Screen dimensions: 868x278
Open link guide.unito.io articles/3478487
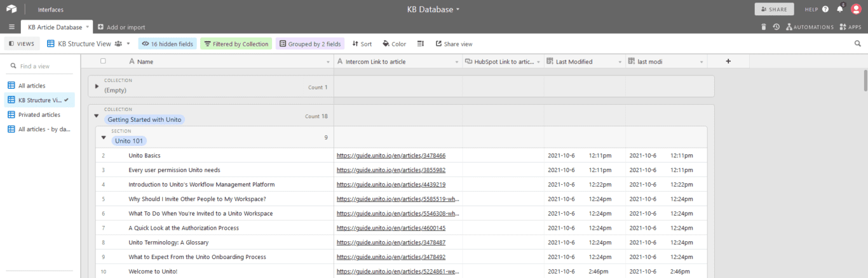pos(391,242)
